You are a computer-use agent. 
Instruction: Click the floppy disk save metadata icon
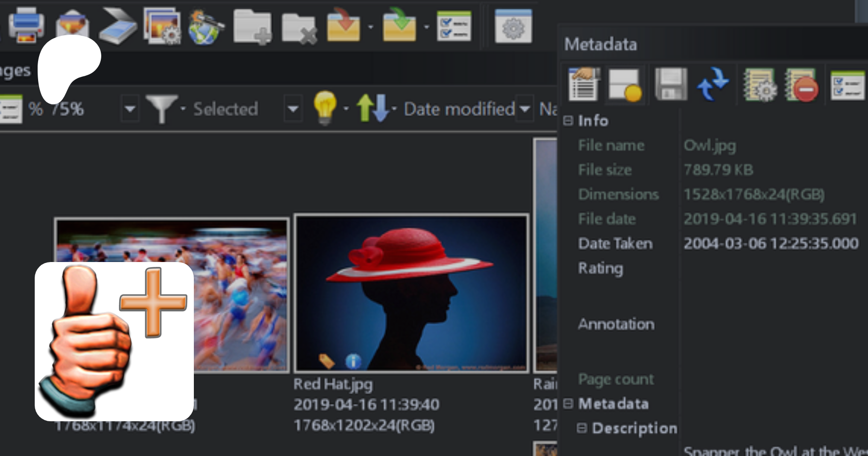point(670,84)
